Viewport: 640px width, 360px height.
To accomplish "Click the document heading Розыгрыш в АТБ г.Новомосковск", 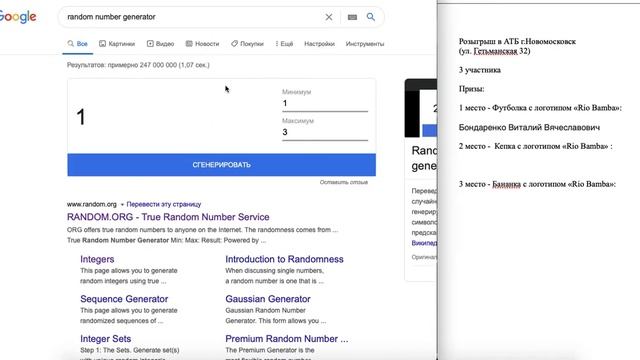I will [x=517, y=41].
